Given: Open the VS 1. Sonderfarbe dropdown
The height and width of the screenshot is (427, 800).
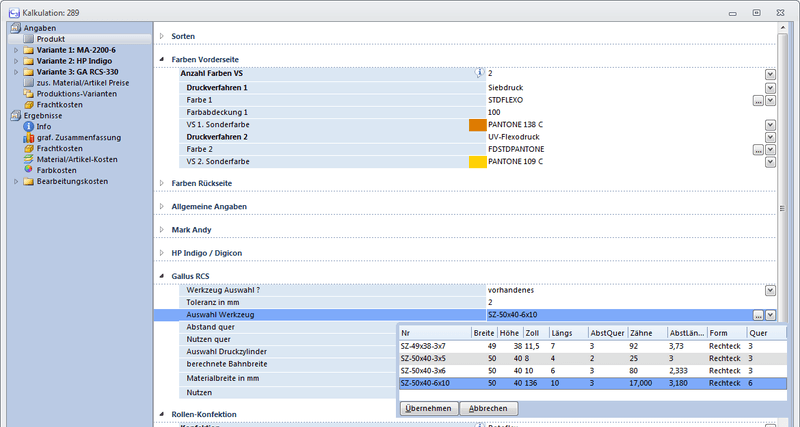Looking at the screenshot, I should click(x=770, y=125).
